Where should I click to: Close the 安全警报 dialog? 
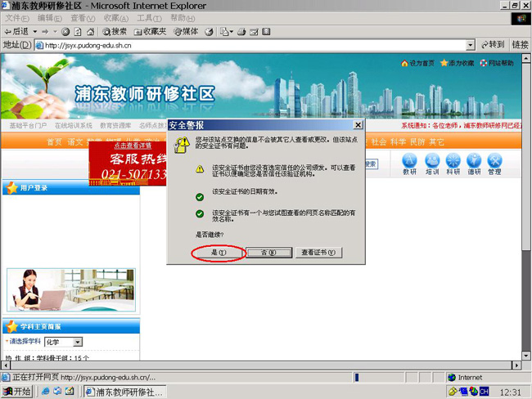click(x=358, y=125)
